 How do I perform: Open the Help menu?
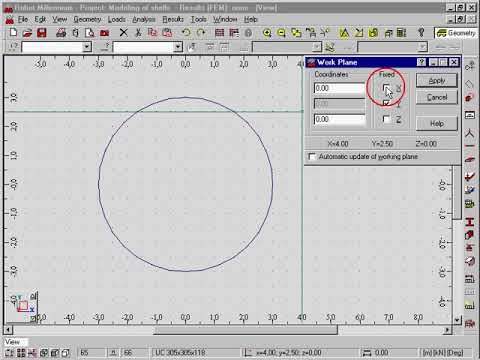click(x=251, y=20)
